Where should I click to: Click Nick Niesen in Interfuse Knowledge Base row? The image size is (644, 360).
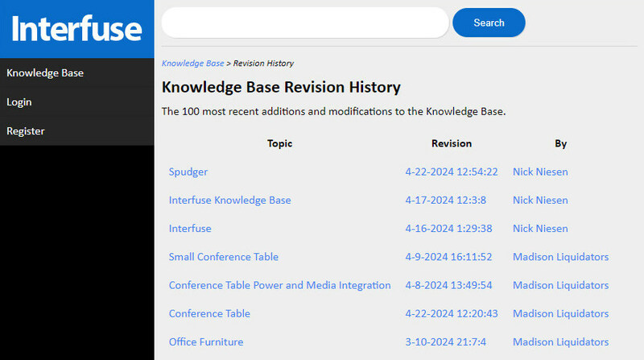[540, 201]
